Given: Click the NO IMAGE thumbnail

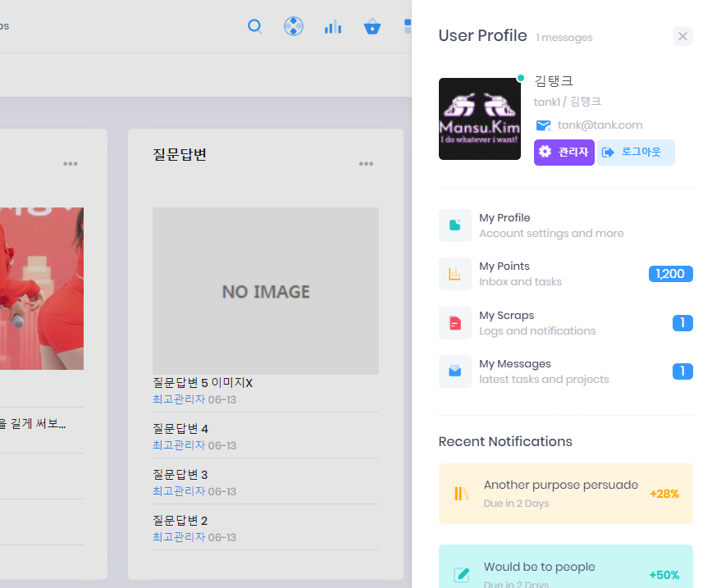Looking at the screenshot, I should tap(266, 291).
